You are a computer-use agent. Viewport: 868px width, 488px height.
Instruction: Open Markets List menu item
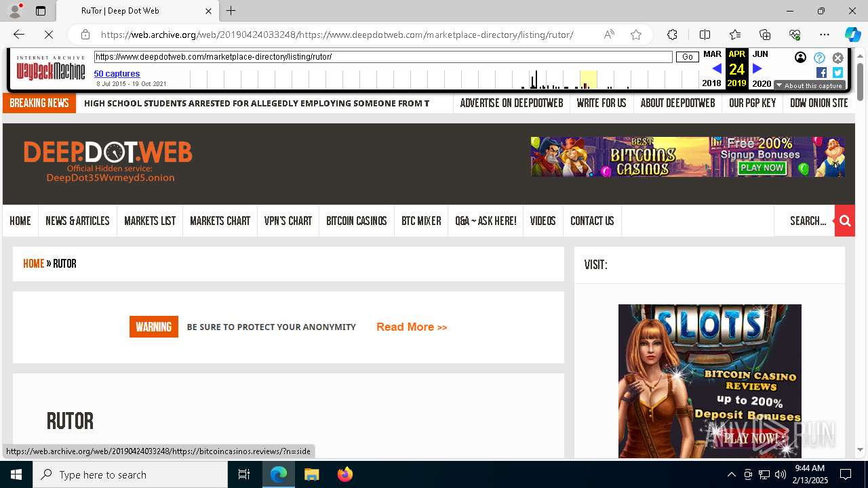pos(150,221)
